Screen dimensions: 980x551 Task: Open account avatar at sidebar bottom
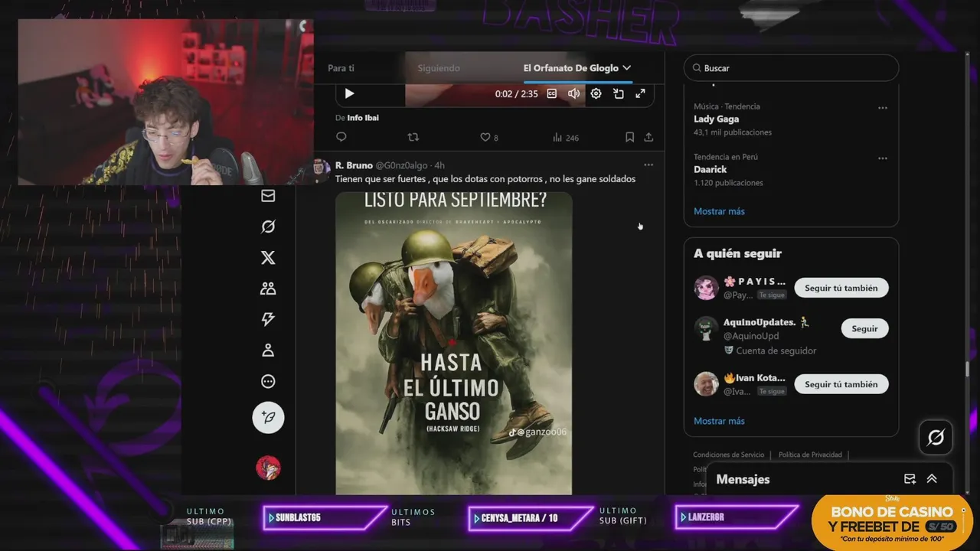(x=268, y=468)
